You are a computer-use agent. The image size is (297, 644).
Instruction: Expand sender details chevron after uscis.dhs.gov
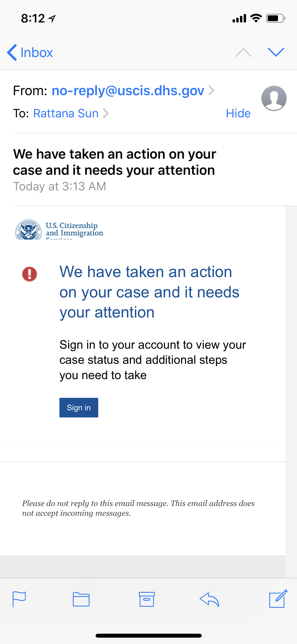click(x=211, y=90)
